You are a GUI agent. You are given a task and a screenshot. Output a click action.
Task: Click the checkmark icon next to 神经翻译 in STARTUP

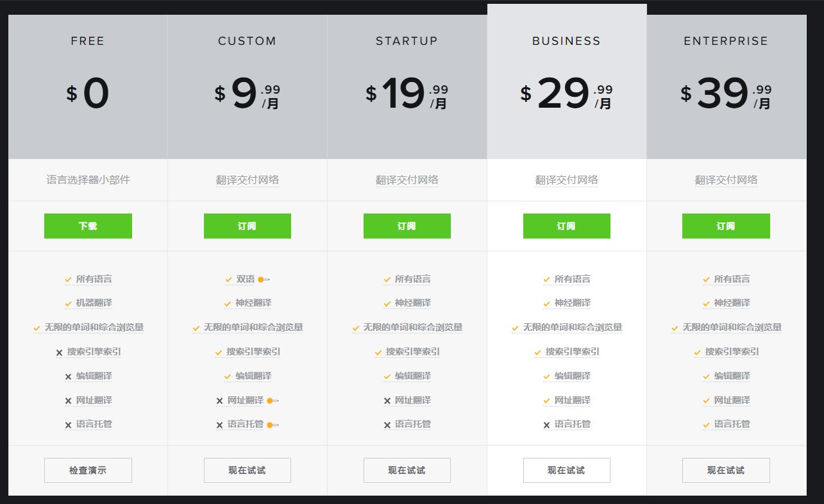coord(387,303)
